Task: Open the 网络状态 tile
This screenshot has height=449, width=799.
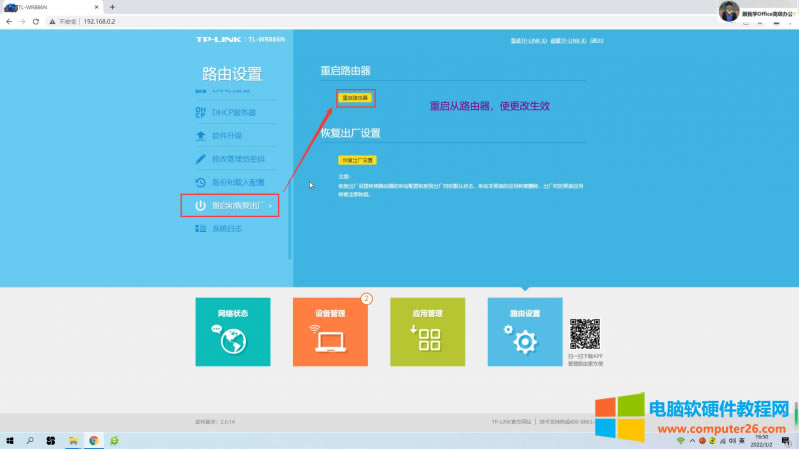Action: pos(233,332)
